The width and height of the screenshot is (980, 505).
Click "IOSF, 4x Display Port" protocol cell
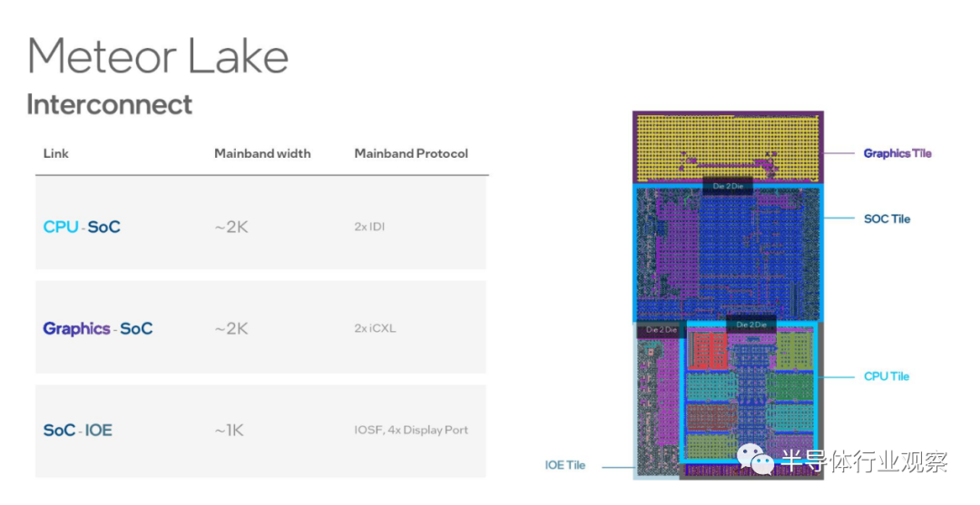[411, 430]
